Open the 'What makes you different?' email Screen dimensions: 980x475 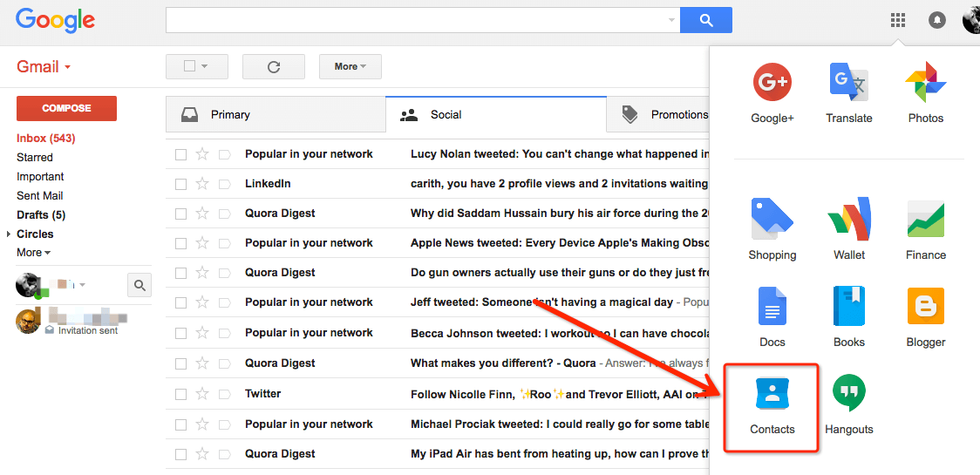click(x=438, y=363)
